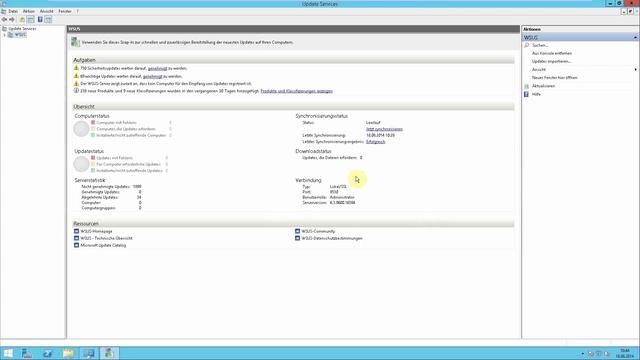The image size is (640, 360).
Task: Click the Suchen magnifier icon in Aktionen
Action: tap(527, 45)
